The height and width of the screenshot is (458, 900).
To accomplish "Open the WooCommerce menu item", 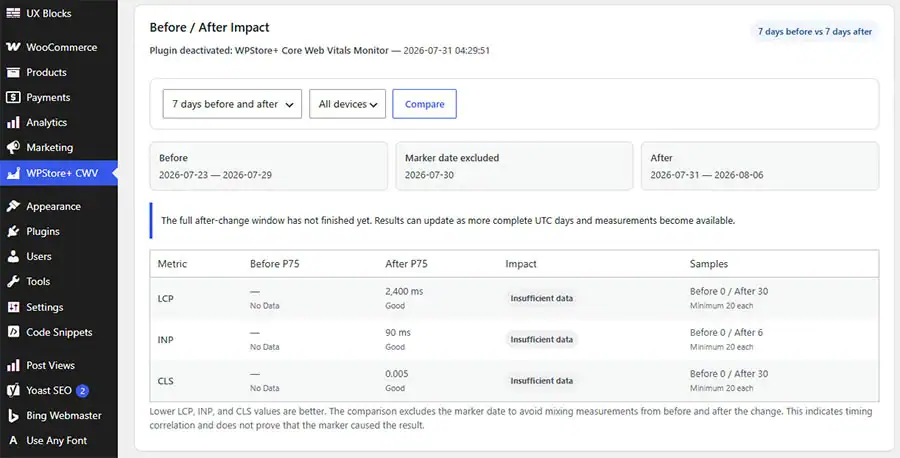I will (x=59, y=47).
